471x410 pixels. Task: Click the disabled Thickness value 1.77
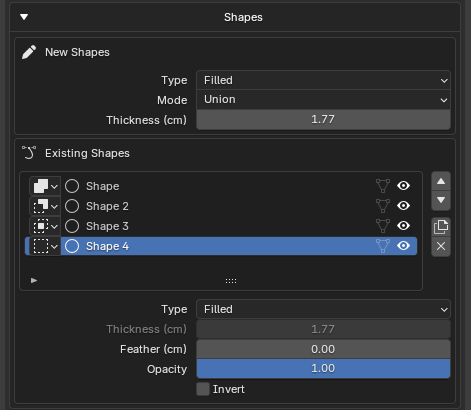coord(323,329)
